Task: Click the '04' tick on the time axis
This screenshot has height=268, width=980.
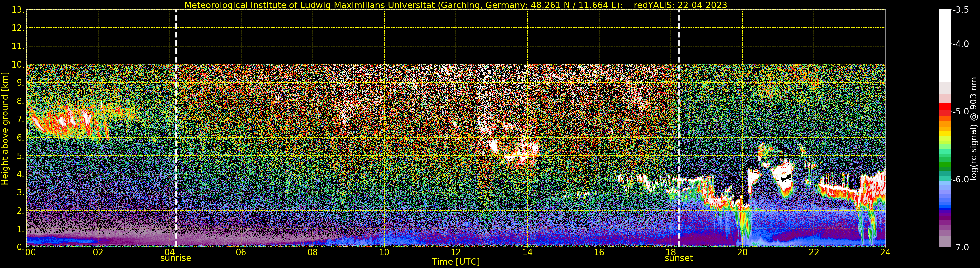Action: click(x=170, y=252)
